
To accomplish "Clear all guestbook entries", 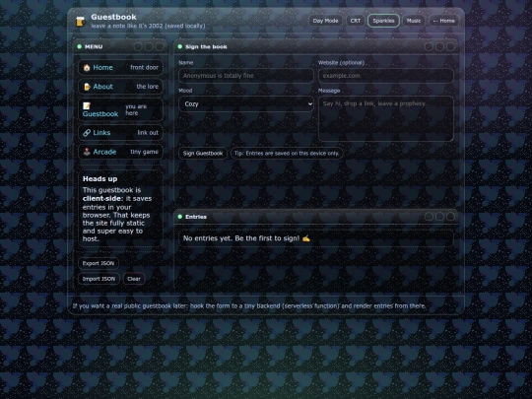I will (134, 279).
